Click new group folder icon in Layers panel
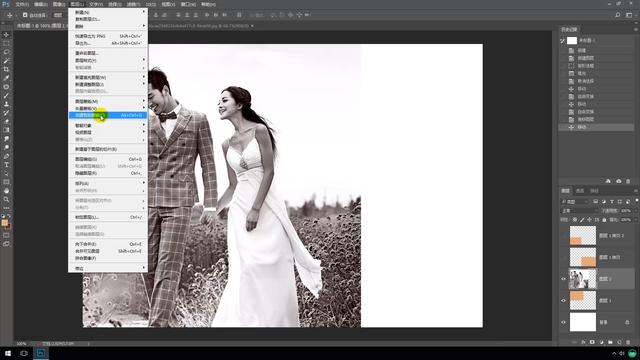The width and height of the screenshot is (640, 360). click(x=610, y=342)
